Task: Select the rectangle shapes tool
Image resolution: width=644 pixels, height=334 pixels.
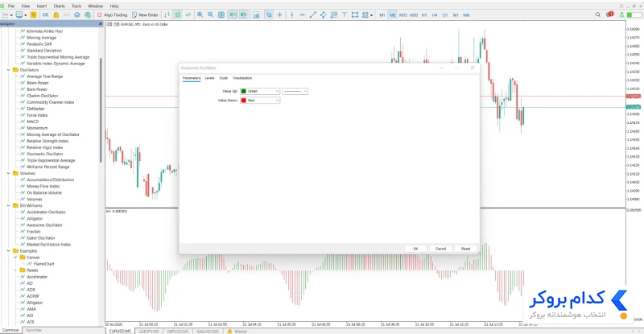Action: coord(355,14)
